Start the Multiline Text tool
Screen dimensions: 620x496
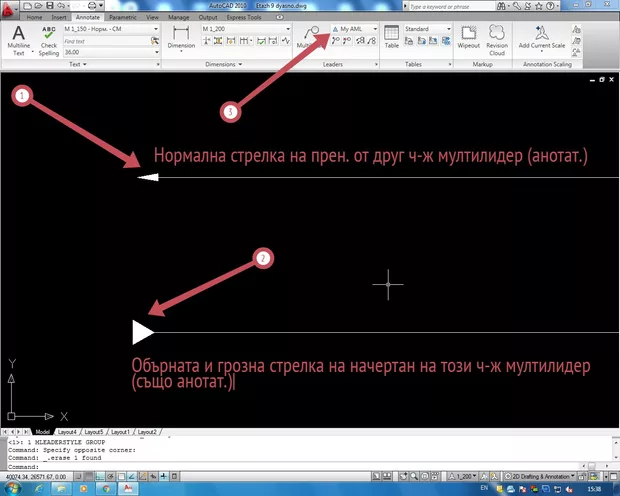coord(19,41)
